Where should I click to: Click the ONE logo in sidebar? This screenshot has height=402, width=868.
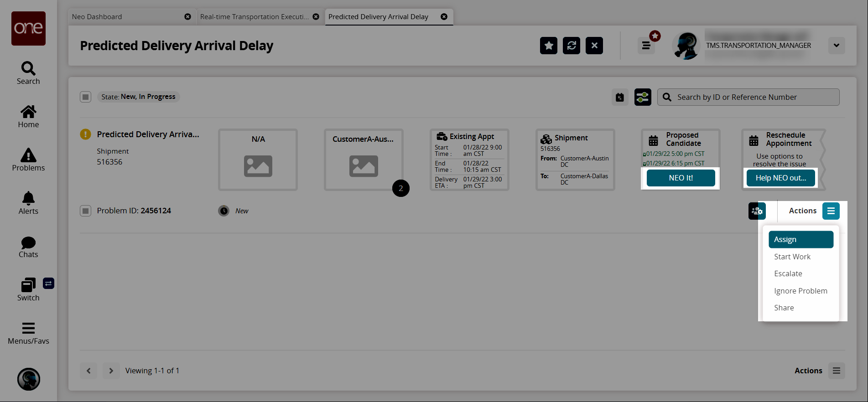[x=28, y=28]
